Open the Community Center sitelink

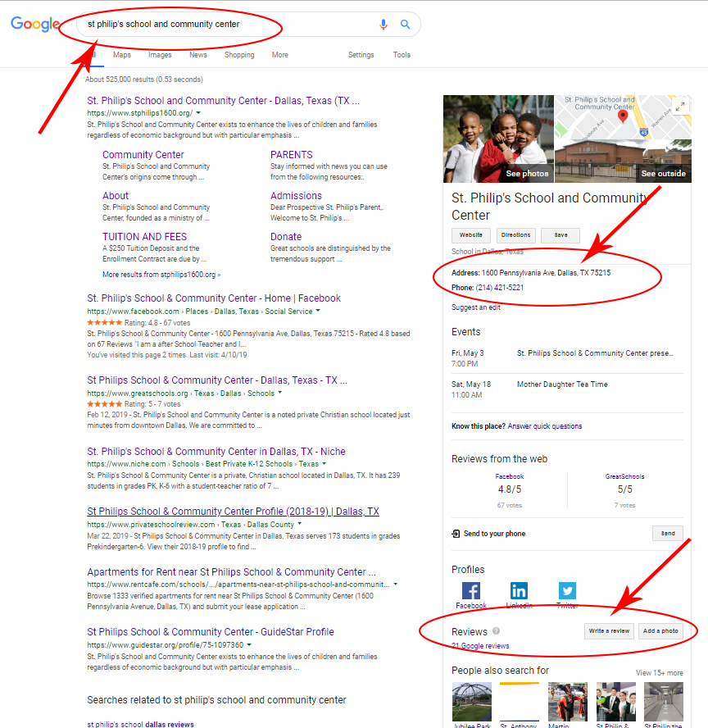(143, 155)
